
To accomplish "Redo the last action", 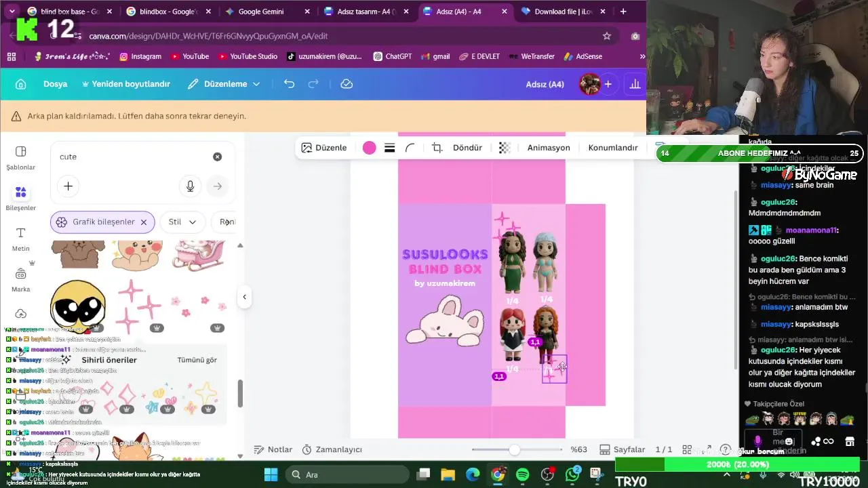I will (x=313, y=84).
